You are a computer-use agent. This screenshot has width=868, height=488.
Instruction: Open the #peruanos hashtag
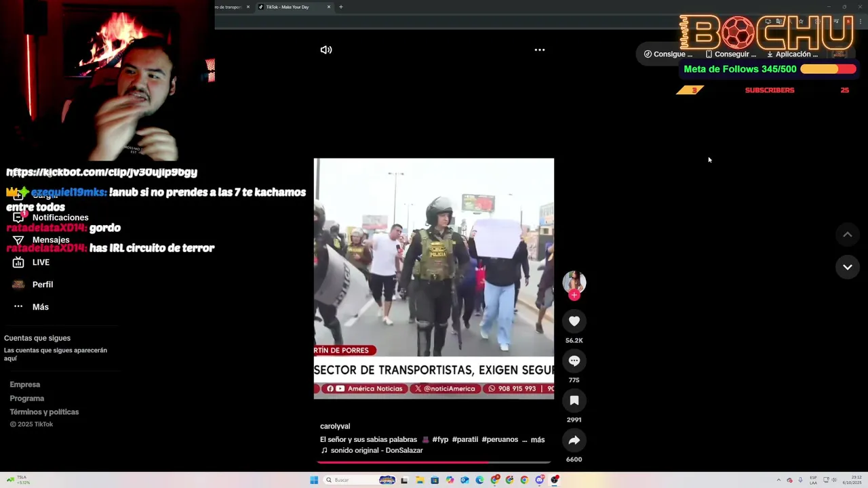[x=500, y=440]
